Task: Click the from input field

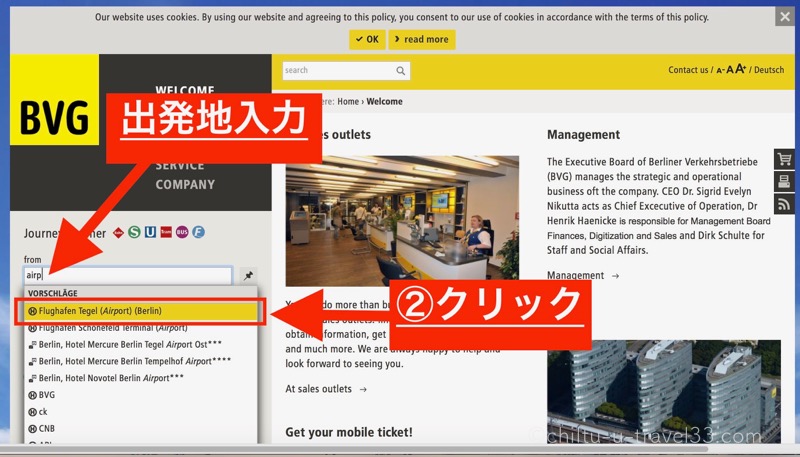Action: (x=128, y=275)
